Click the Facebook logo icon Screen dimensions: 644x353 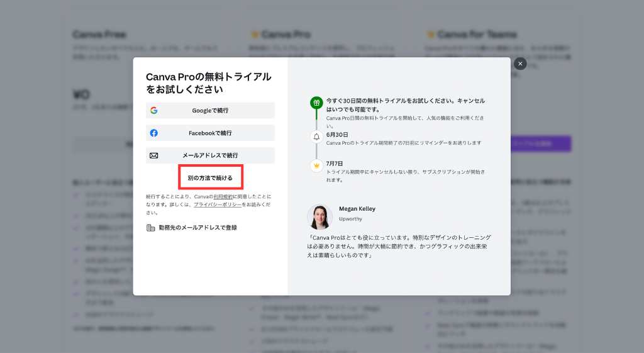coord(153,133)
